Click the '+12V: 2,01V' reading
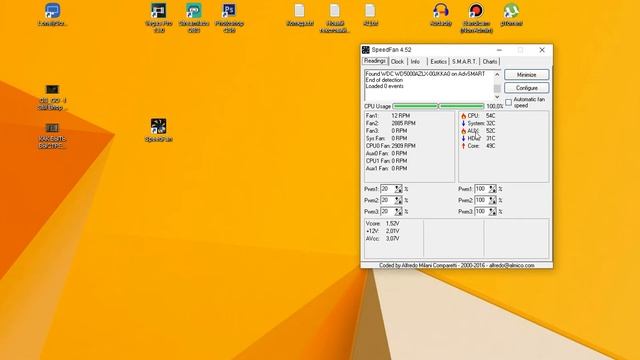 coord(383,231)
